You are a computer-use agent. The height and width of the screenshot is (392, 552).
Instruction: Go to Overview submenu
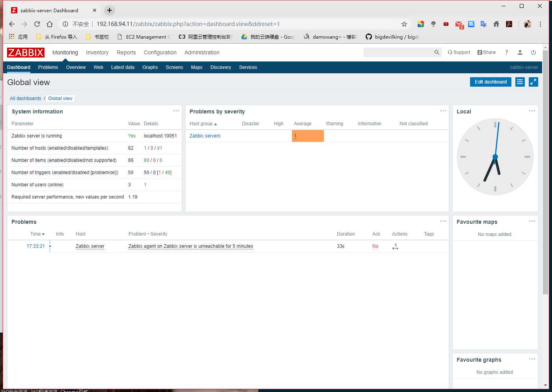pos(76,67)
